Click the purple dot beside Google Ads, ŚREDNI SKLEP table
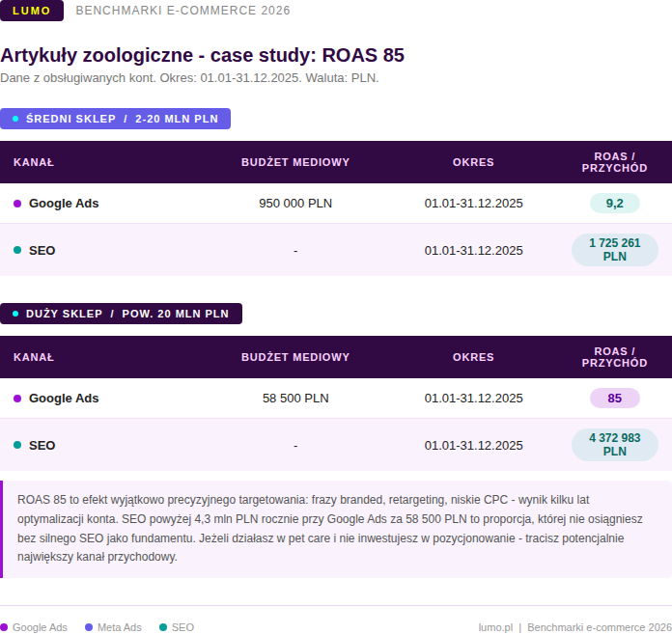Viewport: 672px width, 634px height. pyautogui.click(x=17, y=204)
